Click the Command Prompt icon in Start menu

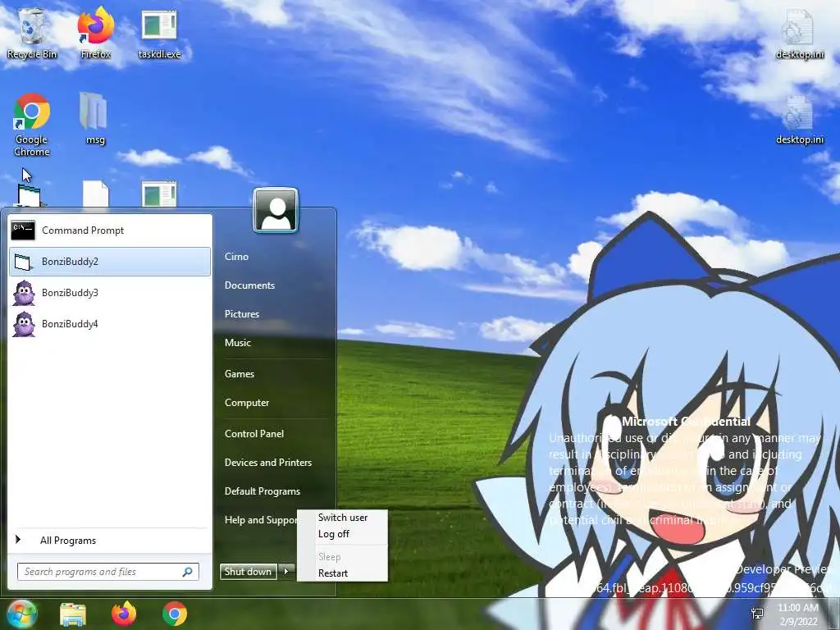click(x=23, y=231)
